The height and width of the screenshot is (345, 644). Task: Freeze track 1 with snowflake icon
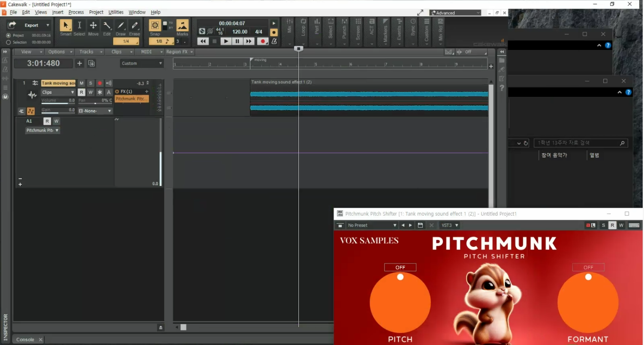(99, 92)
